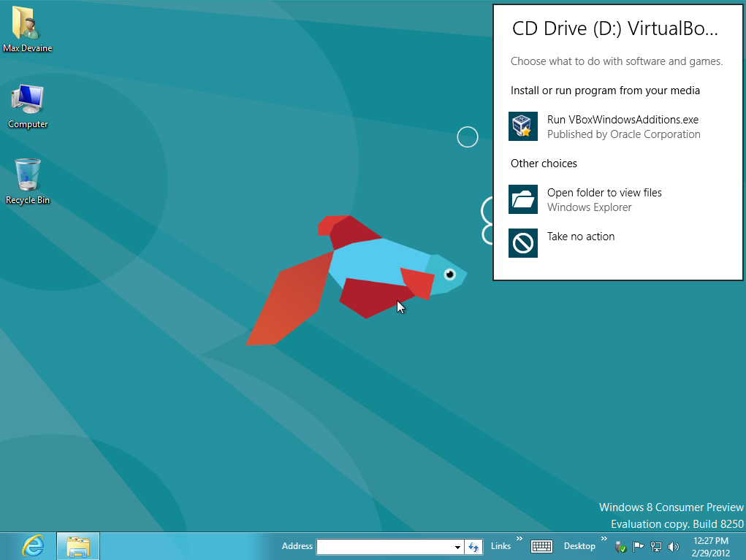Open the touch keyboard from taskbar
The height and width of the screenshot is (560, 746).
(x=541, y=546)
